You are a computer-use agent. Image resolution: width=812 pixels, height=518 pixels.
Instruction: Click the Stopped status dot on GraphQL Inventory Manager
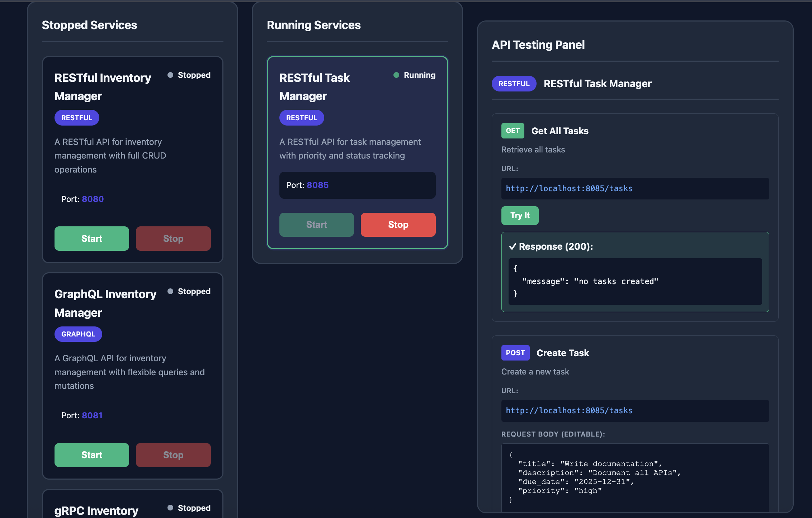(170, 291)
